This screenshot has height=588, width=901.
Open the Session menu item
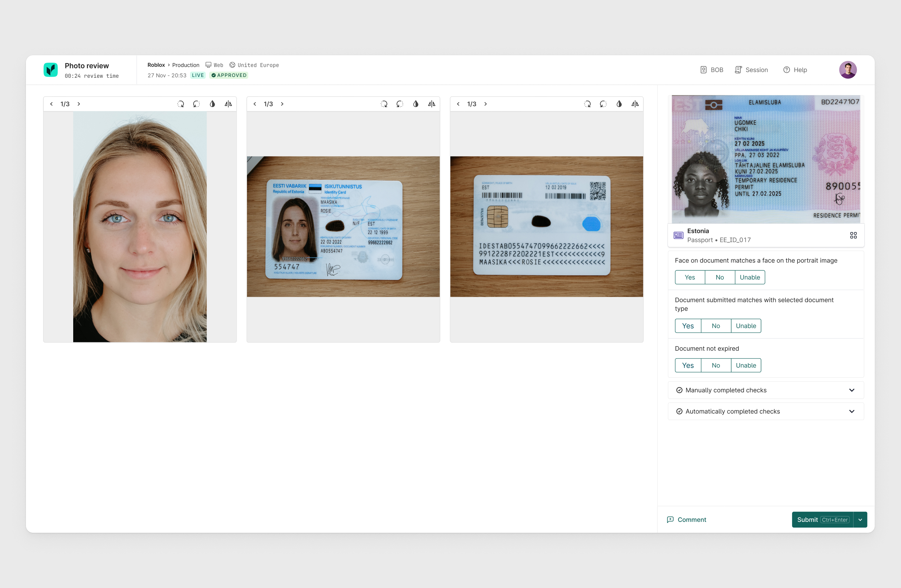click(x=751, y=70)
